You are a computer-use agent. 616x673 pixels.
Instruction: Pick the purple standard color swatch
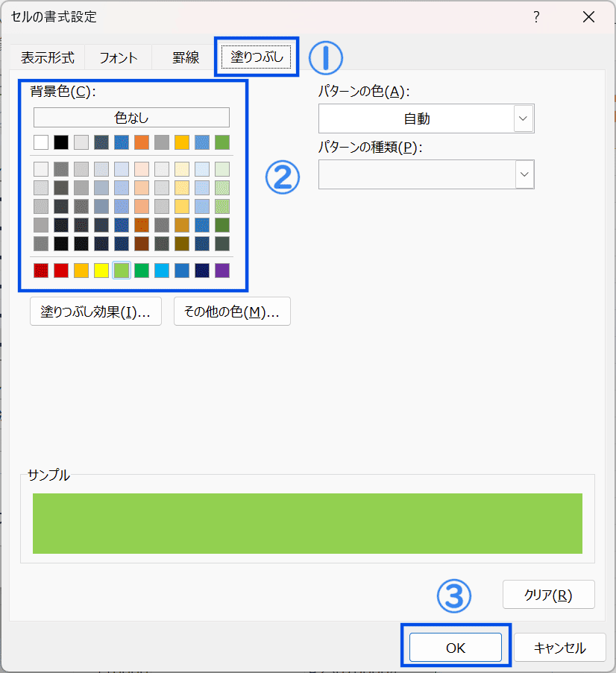coord(222,271)
